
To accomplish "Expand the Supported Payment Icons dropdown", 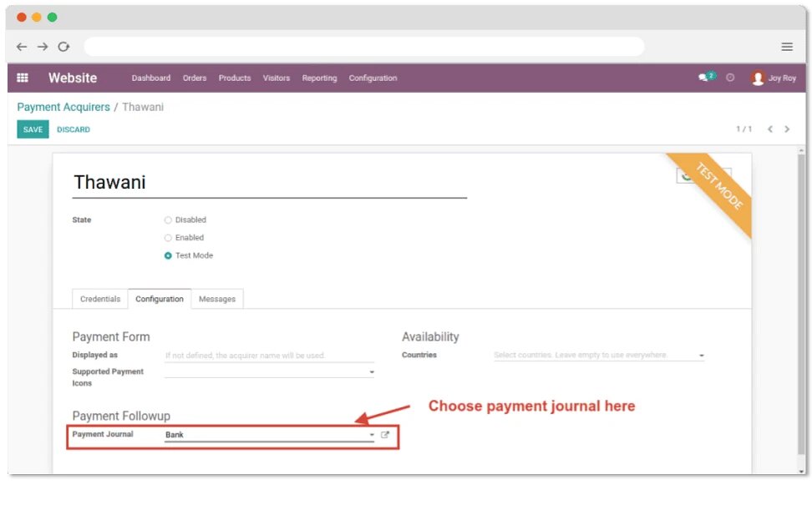I will coord(372,372).
